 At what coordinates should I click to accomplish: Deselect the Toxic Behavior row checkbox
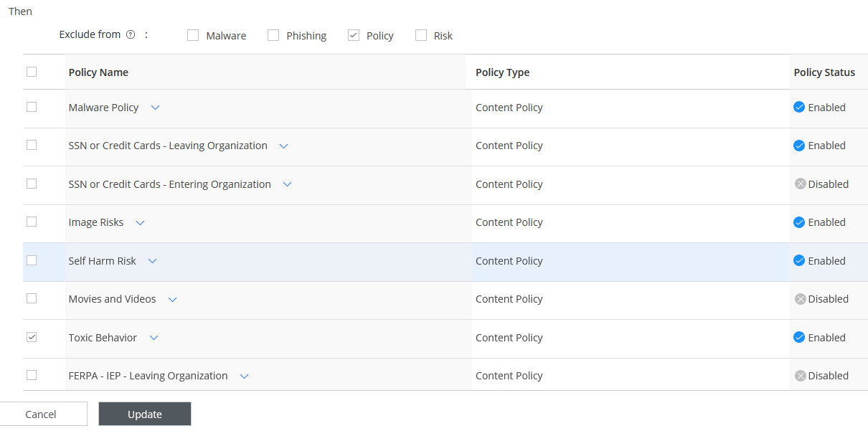click(32, 337)
